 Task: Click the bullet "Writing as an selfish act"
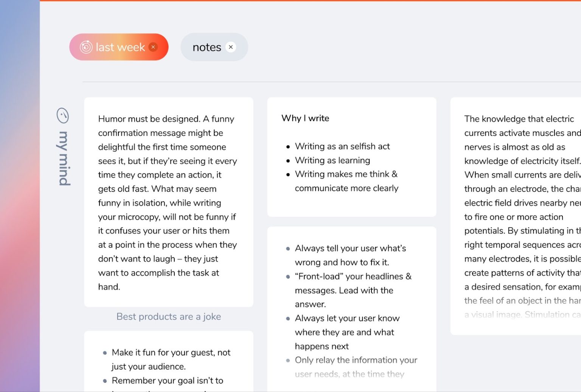click(x=342, y=146)
